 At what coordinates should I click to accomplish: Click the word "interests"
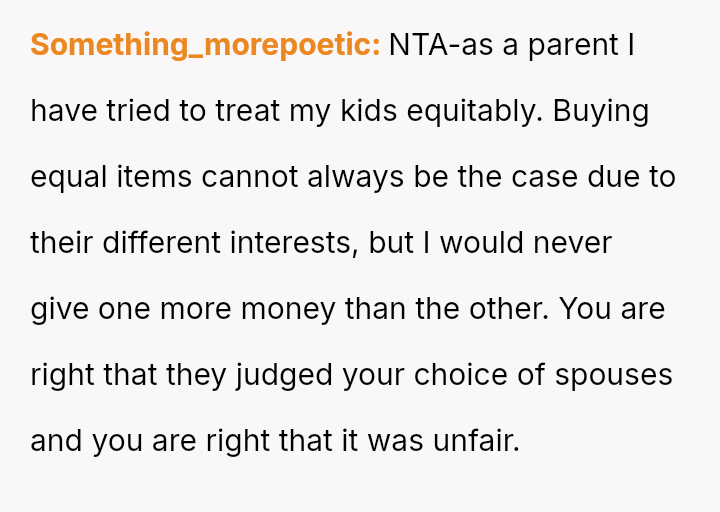(x=291, y=243)
